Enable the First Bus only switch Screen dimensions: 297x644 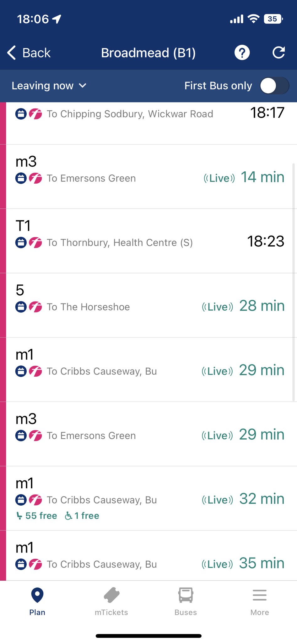(274, 86)
